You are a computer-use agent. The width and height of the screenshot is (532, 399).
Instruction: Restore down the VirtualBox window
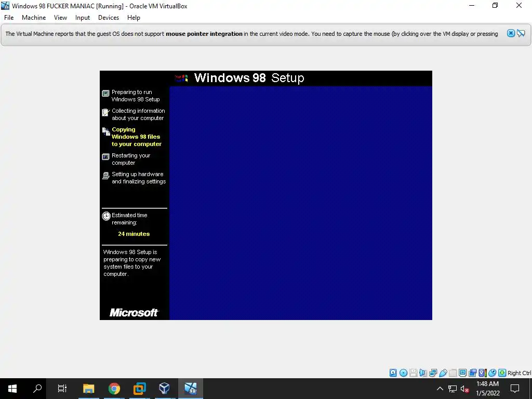[x=495, y=6]
